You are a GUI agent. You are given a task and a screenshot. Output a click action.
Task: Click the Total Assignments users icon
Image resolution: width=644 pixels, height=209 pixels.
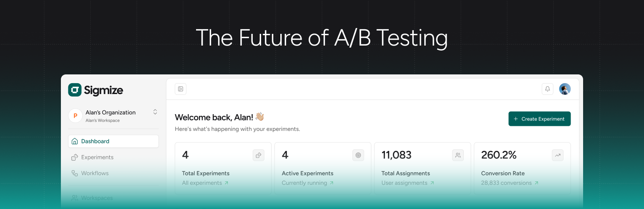(x=458, y=155)
